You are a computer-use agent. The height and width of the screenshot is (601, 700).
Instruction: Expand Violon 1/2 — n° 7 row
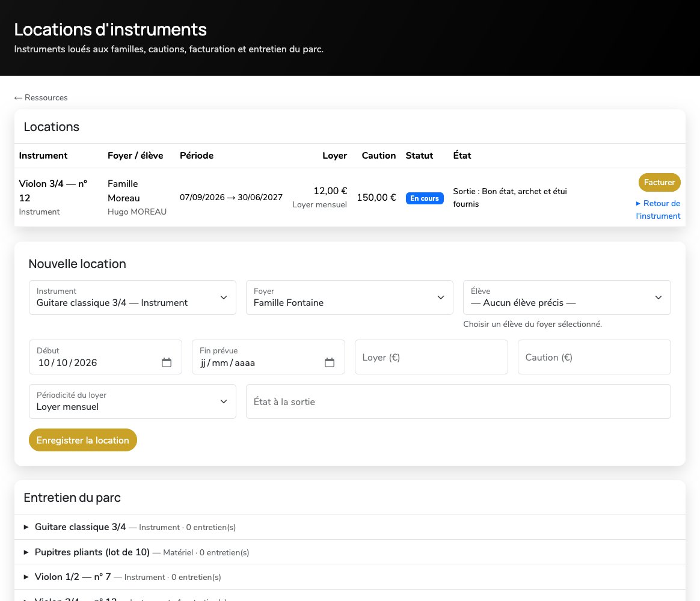click(350, 577)
